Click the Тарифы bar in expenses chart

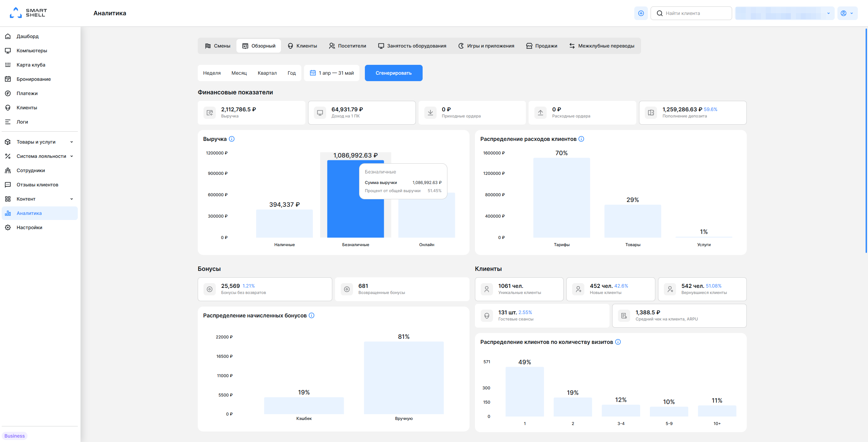coord(562,198)
